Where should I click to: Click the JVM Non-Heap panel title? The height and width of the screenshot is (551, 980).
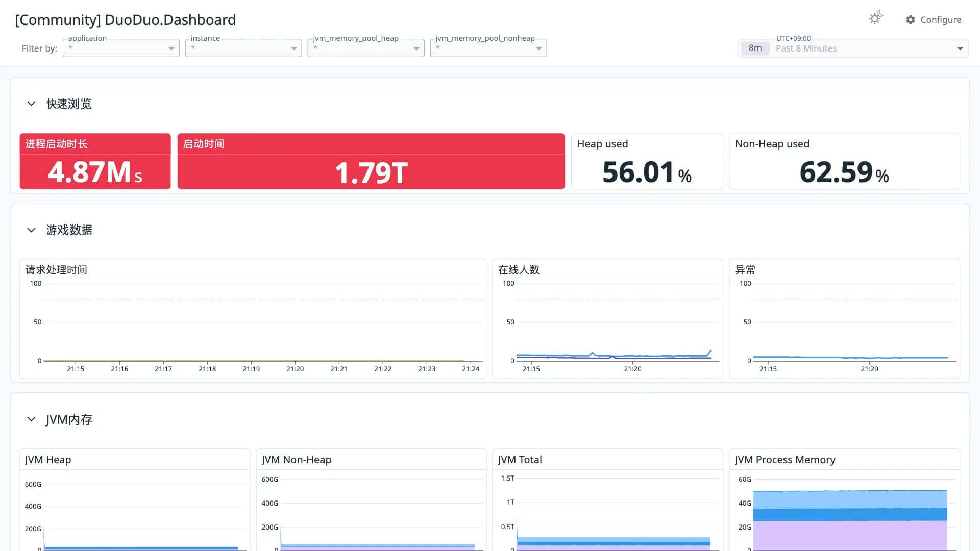tap(297, 460)
